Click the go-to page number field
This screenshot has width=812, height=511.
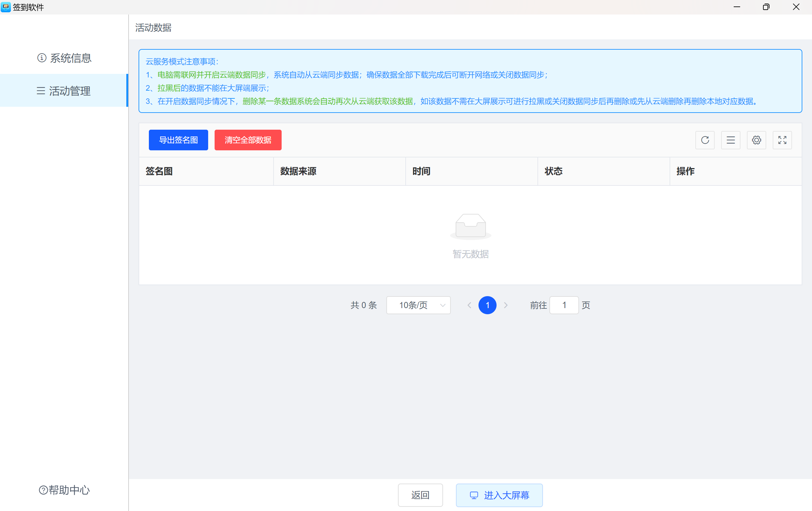564,305
